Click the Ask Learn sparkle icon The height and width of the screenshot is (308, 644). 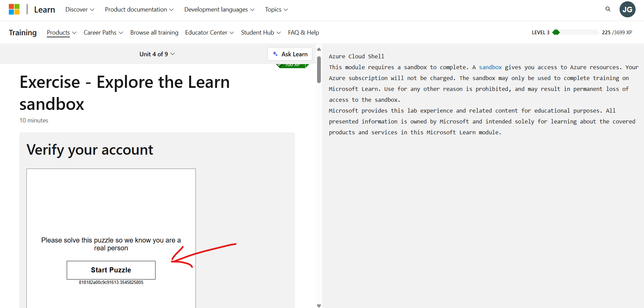275,54
